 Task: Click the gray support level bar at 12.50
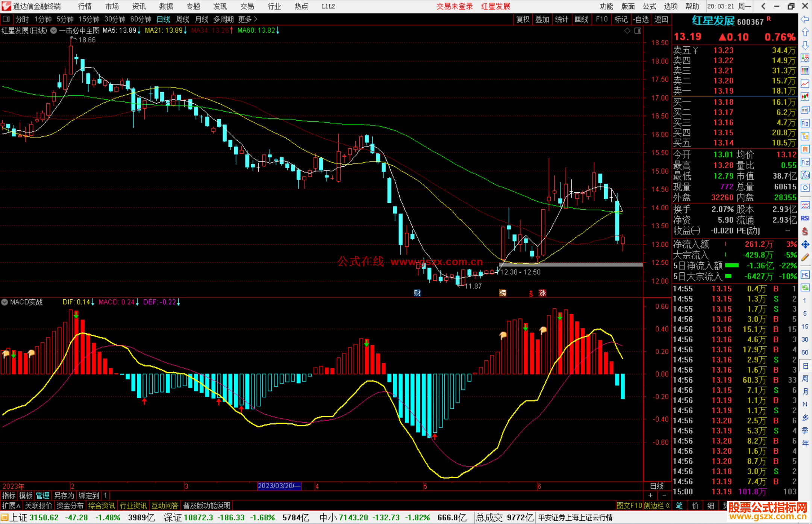tap(571, 264)
